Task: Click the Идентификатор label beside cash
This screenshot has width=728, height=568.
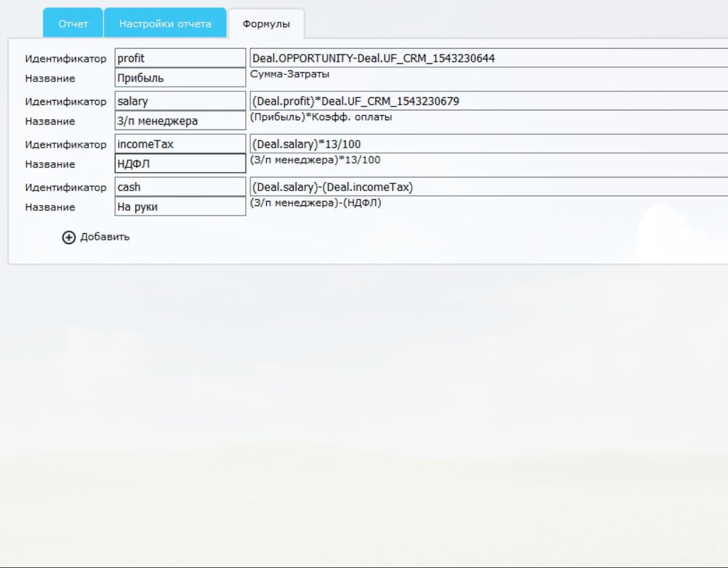Action: click(66, 187)
